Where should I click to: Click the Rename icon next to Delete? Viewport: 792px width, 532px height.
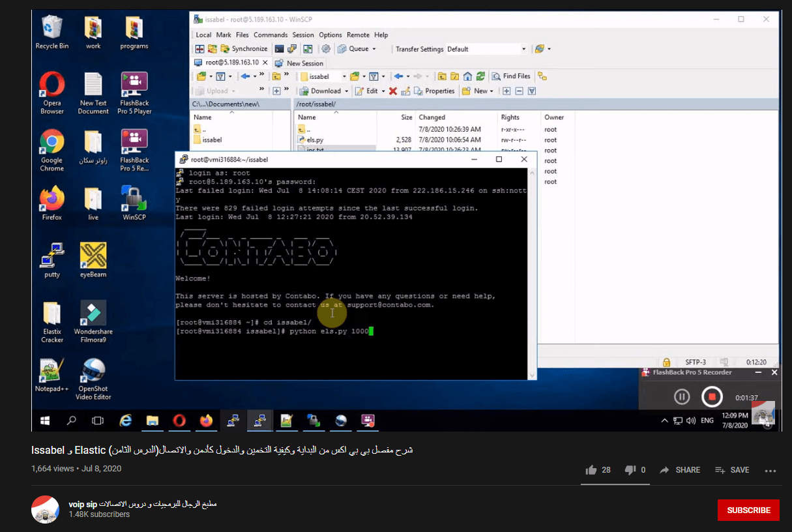(x=405, y=91)
